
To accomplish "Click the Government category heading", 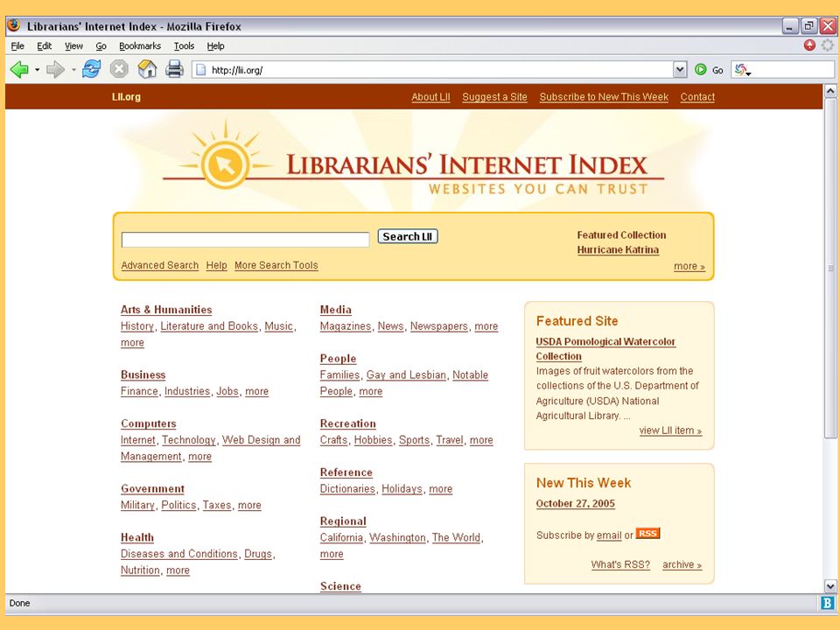I will coord(152,488).
